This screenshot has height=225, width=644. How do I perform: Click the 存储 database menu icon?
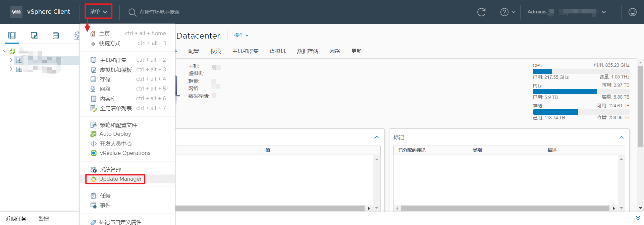click(93, 79)
